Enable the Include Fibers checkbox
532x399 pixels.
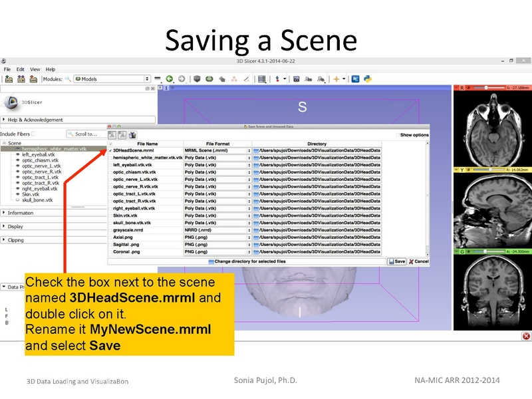[x=34, y=134]
